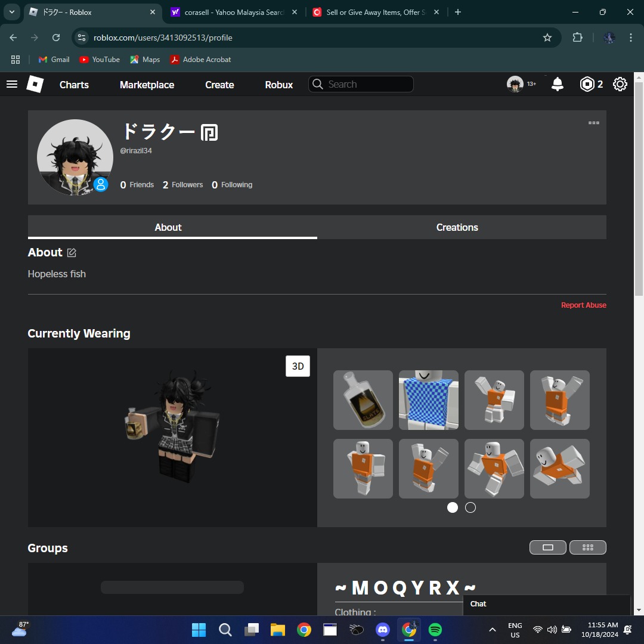Open Chrome apps grid in bookmarks bar
Image resolution: width=644 pixels, height=644 pixels.
tap(16, 60)
